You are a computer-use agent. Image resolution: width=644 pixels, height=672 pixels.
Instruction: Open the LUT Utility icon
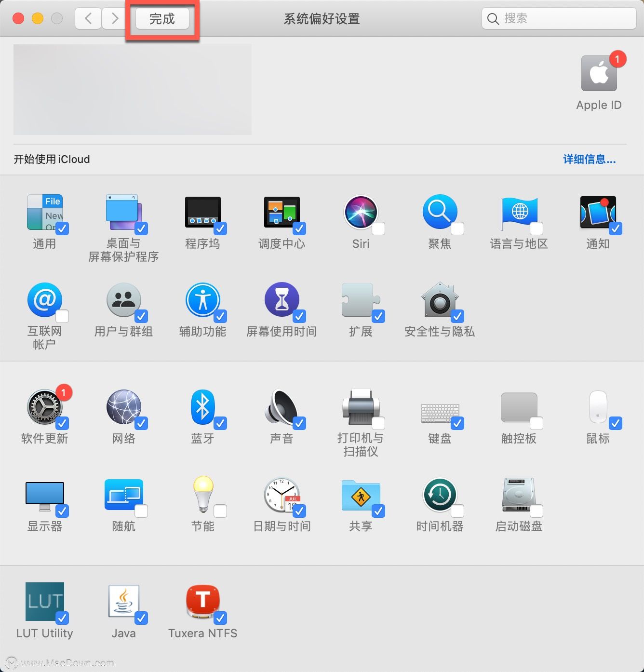(x=44, y=602)
